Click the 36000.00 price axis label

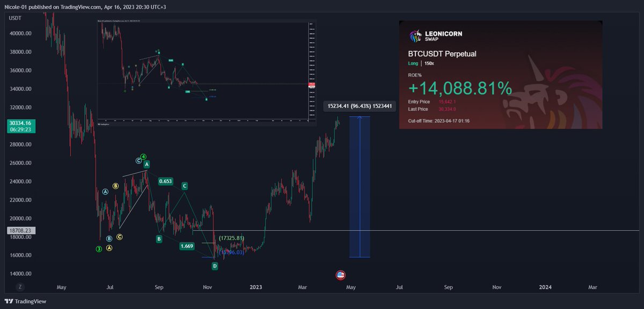point(21,70)
